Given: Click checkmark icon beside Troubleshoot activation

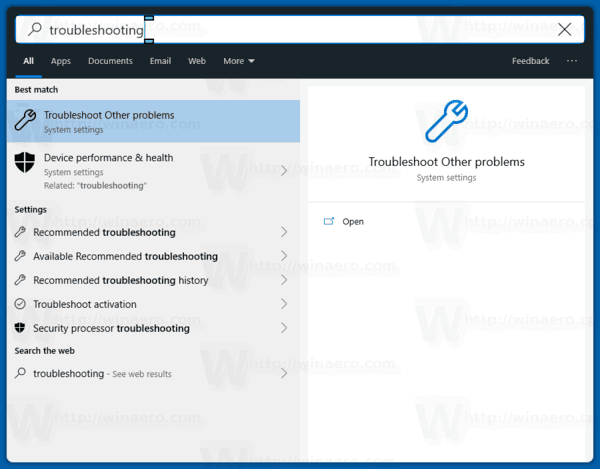Looking at the screenshot, I should (20, 304).
